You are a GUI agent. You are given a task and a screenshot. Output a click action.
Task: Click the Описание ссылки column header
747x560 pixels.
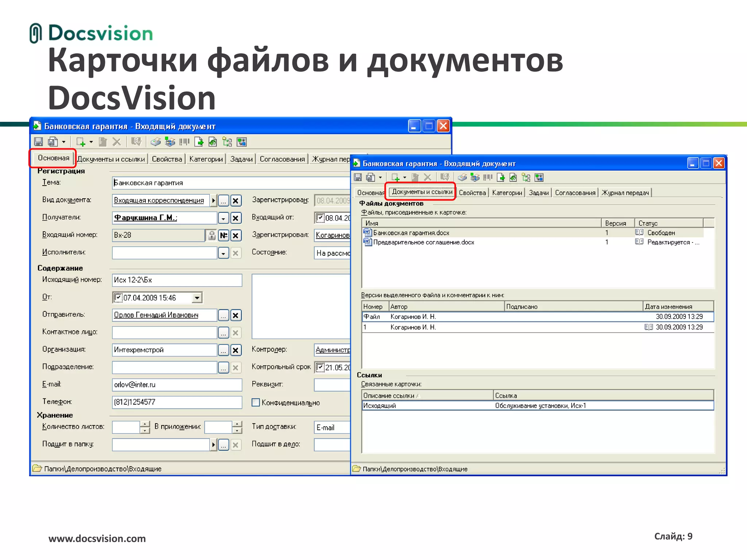427,395
